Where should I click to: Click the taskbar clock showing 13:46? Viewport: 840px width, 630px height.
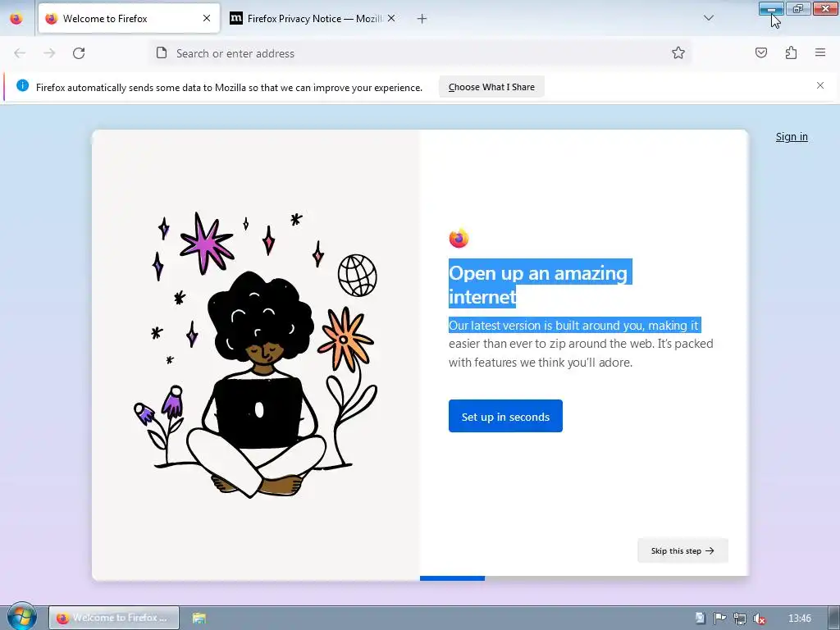[799, 619]
